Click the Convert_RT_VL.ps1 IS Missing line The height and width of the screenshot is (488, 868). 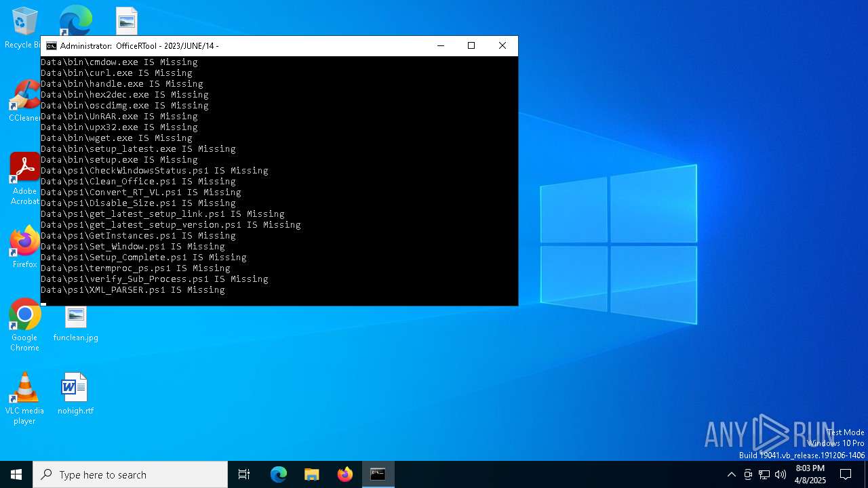(x=141, y=192)
